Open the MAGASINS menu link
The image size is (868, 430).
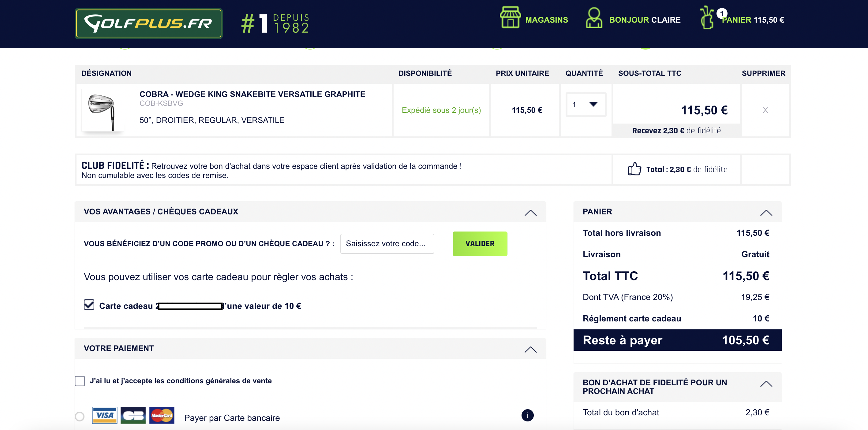[547, 20]
